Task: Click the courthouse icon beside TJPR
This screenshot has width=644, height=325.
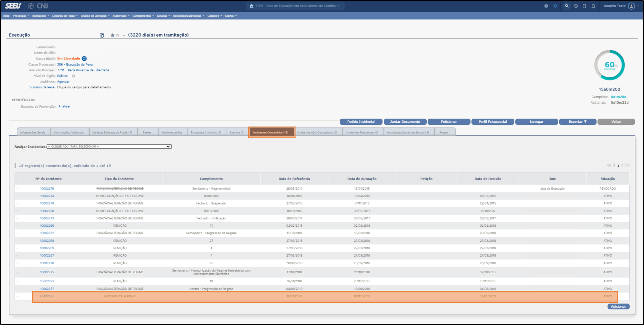Action: (x=251, y=6)
